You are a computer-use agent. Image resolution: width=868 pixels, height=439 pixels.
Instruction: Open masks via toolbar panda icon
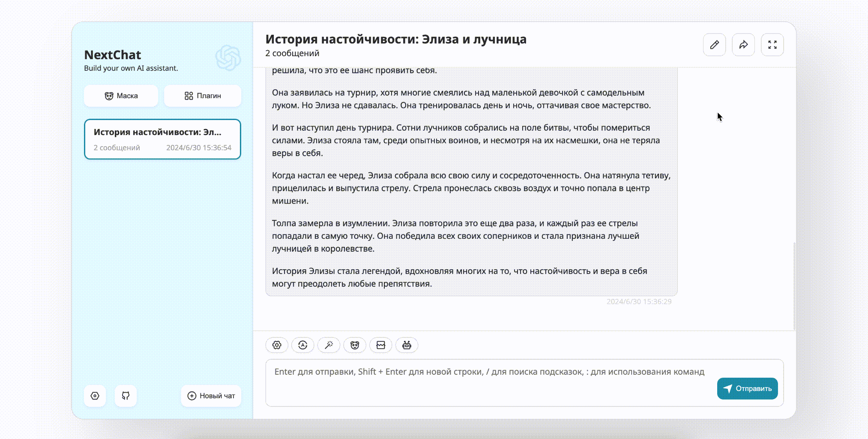[x=355, y=345]
